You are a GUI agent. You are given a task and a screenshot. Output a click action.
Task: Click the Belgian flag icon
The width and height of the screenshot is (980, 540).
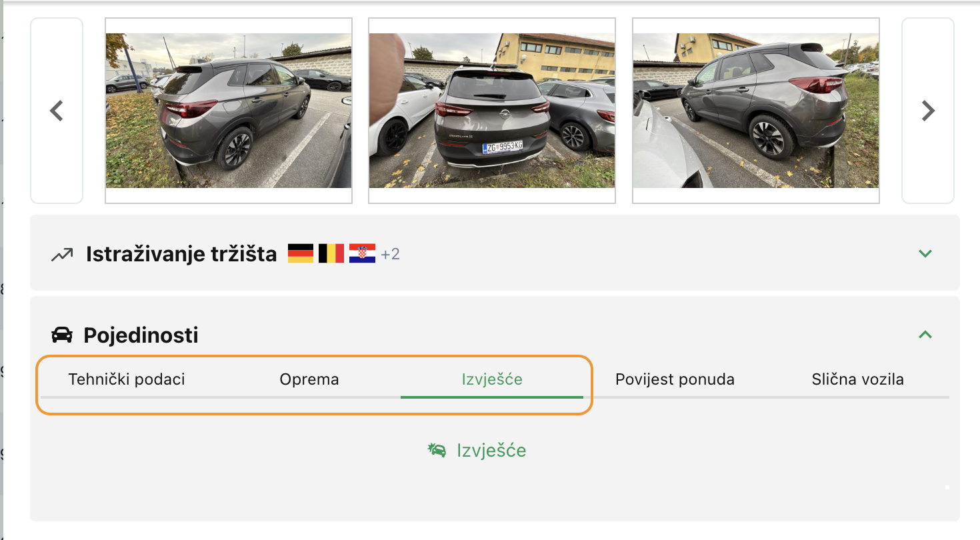point(331,253)
